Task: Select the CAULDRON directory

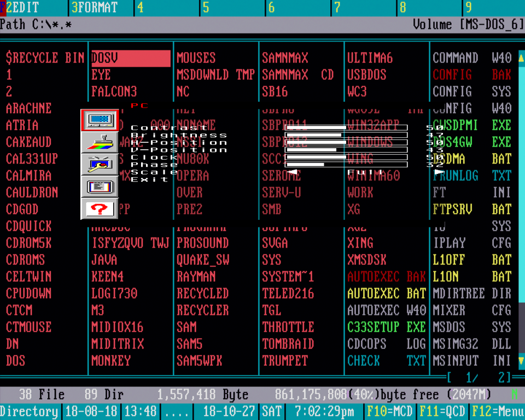Action: tap(32, 192)
